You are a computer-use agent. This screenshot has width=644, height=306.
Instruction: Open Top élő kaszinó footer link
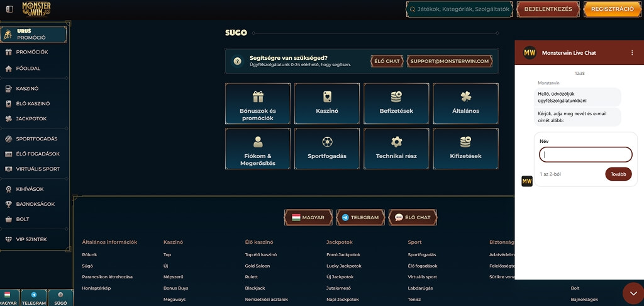pyautogui.click(x=261, y=254)
